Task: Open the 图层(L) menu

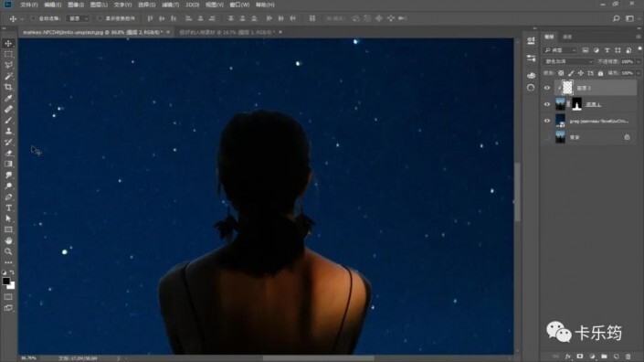Action: coord(99,5)
